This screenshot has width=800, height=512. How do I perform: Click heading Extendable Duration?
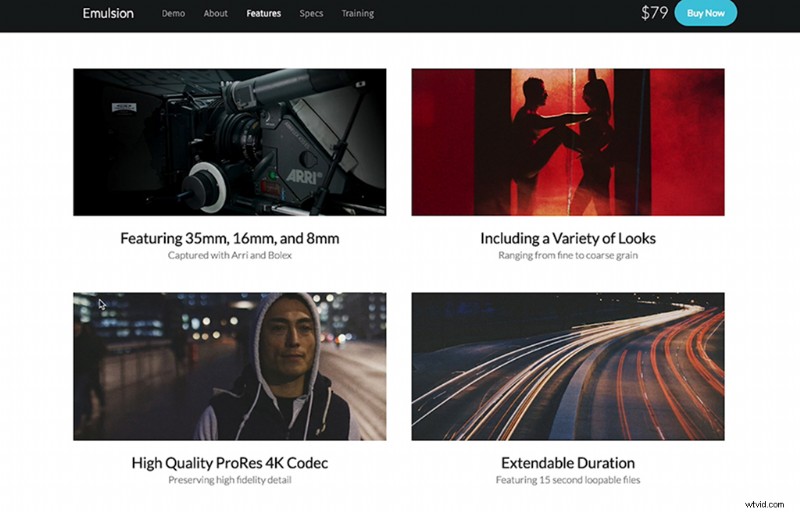point(568,463)
